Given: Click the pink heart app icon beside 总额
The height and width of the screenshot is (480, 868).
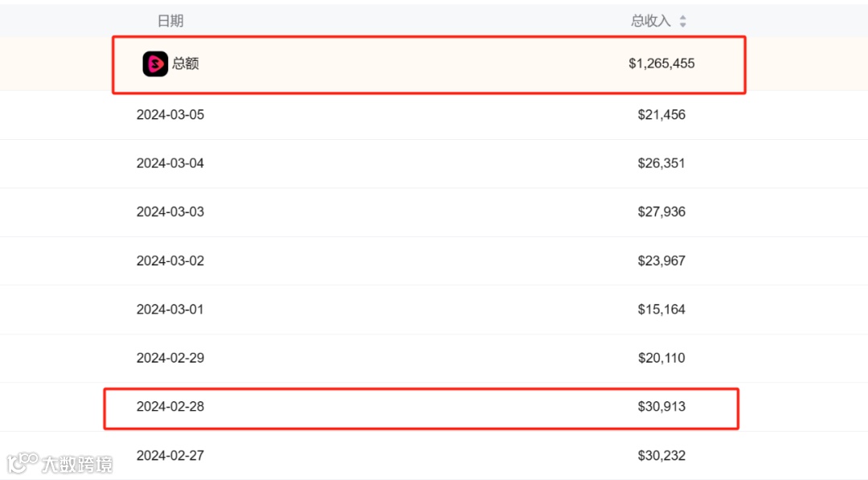Looking at the screenshot, I should (155, 64).
